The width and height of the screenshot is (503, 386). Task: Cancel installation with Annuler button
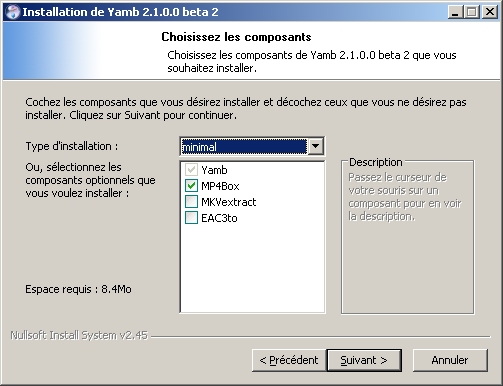(450, 360)
